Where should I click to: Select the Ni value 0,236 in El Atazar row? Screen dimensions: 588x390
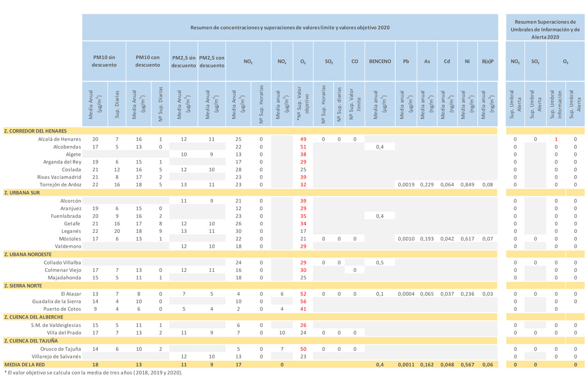click(467, 294)
